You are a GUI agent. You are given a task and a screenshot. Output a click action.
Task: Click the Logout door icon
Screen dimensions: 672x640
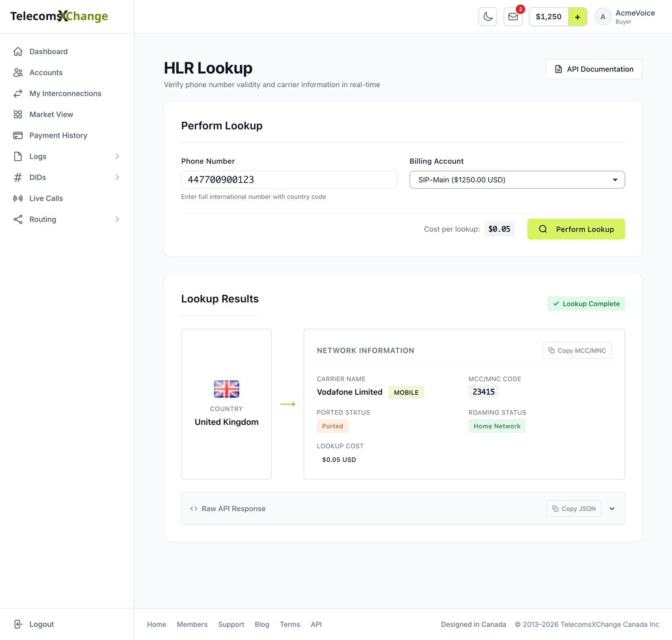18,624
